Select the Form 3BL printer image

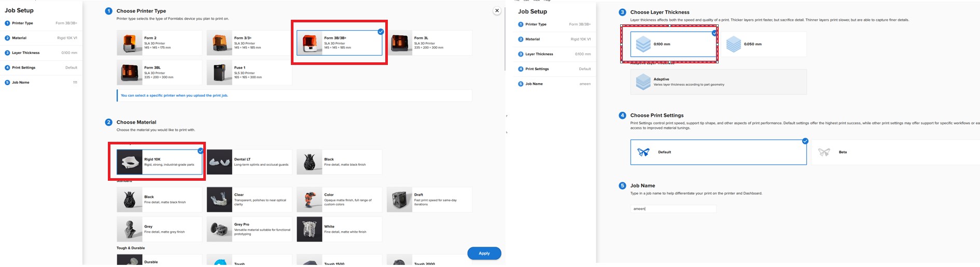coord(130,72)
